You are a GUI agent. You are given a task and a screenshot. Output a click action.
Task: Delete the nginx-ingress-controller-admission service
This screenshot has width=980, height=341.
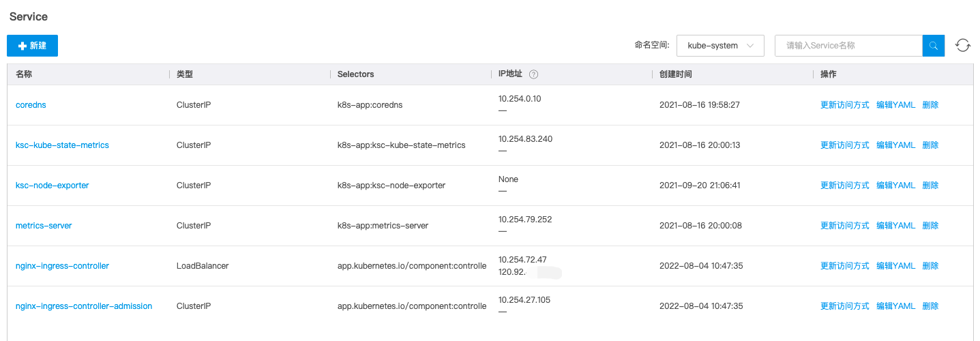[x=930, y=306]
